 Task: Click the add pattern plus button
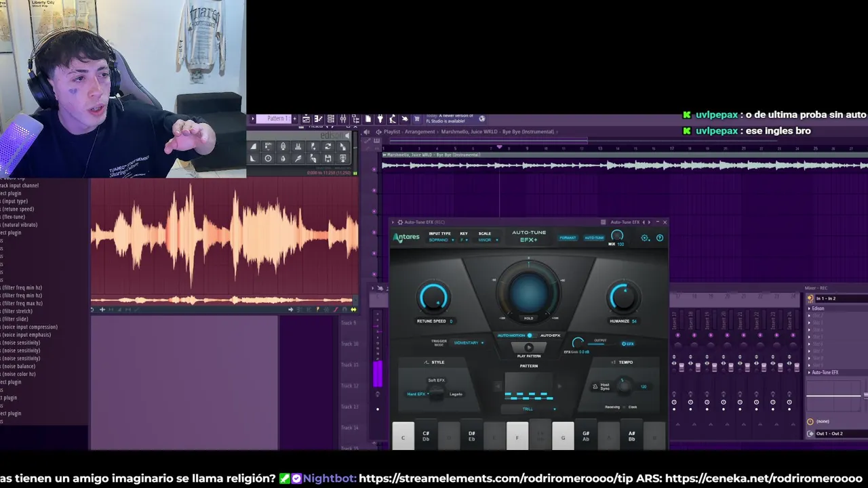[x=294, y=119]
